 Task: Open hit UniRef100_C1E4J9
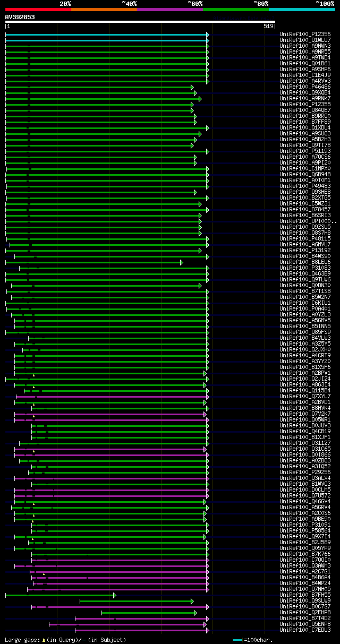tap(305, 75)
